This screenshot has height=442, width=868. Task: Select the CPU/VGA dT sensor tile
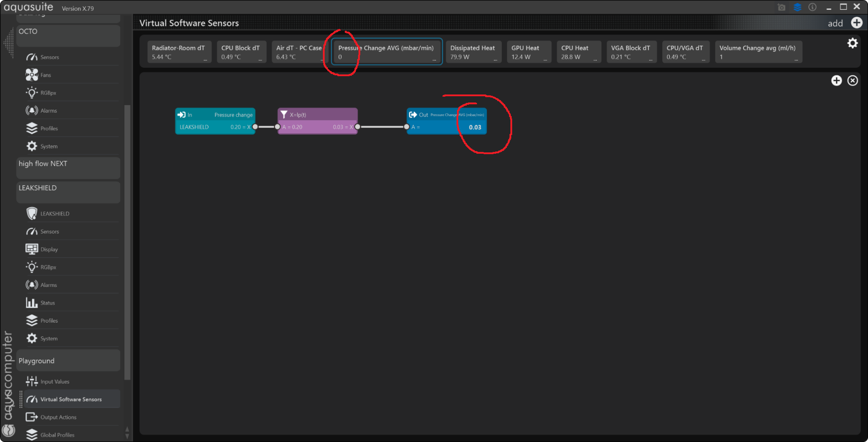pyautogui.click(x=686, y=52)
